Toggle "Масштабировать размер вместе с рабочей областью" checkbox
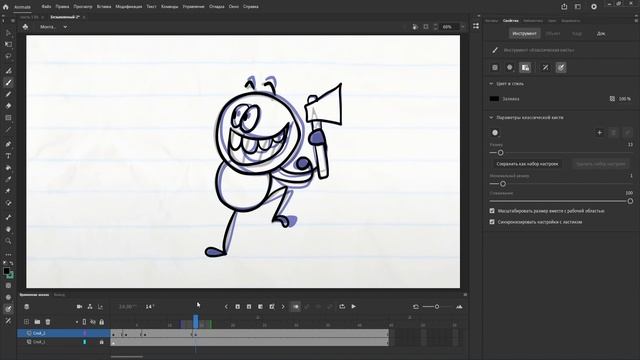The width and height of the screenshot is (640, 360). click(492, 211)
